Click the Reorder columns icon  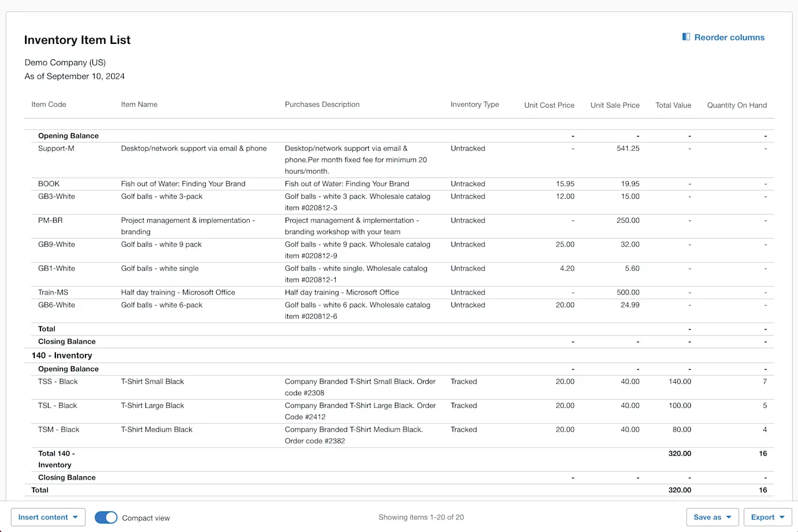[686, 37]
